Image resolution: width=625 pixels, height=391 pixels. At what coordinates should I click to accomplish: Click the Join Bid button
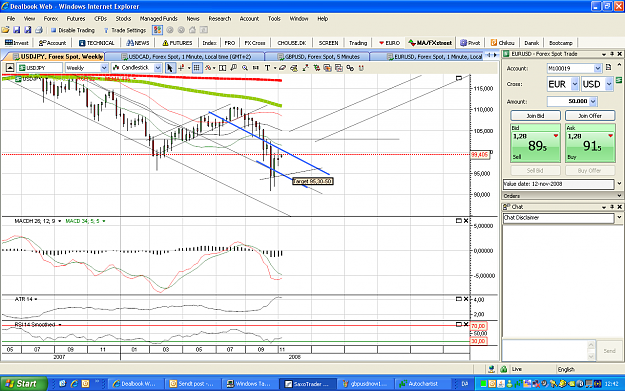point(535,116)
